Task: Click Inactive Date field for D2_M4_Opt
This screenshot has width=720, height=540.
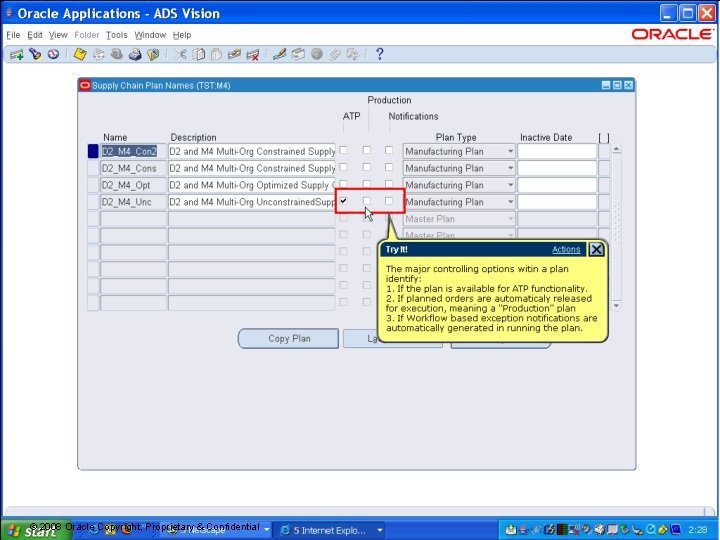Action: click(557, 185)
